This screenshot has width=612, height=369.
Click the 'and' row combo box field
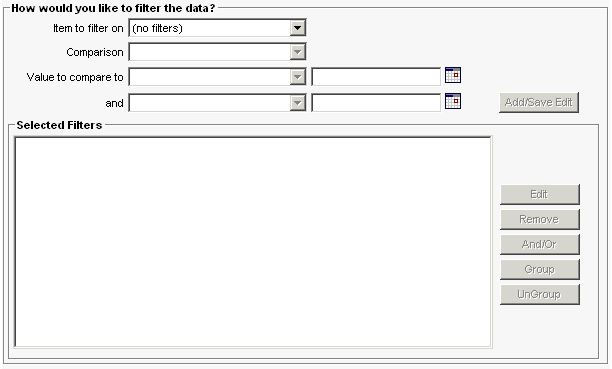click(210, 103)
